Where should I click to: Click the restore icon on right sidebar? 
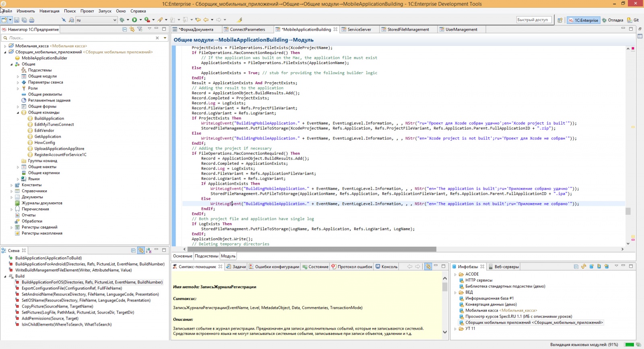click(x=640, y=29)
